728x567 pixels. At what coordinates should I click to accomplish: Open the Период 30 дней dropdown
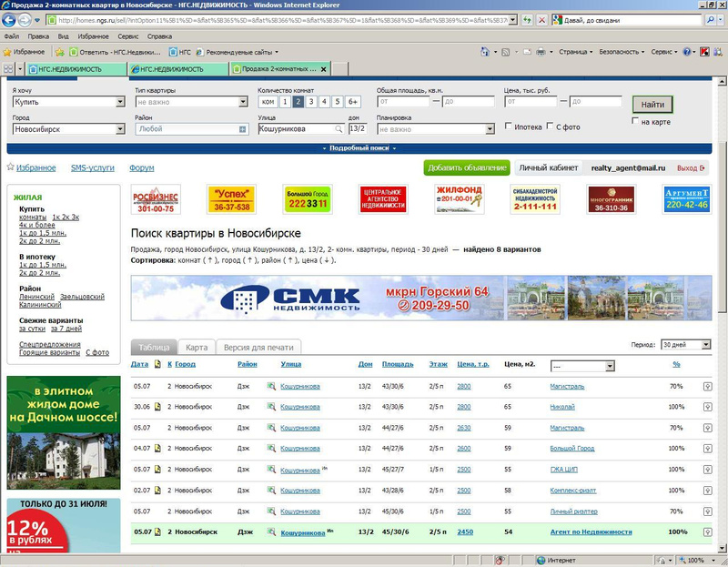coord(685,345)
